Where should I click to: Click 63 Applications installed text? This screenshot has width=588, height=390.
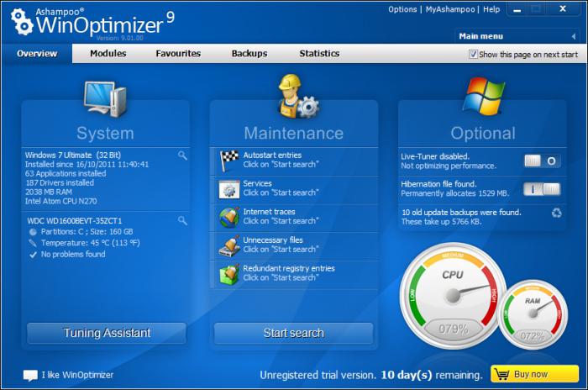coord(66,173)
